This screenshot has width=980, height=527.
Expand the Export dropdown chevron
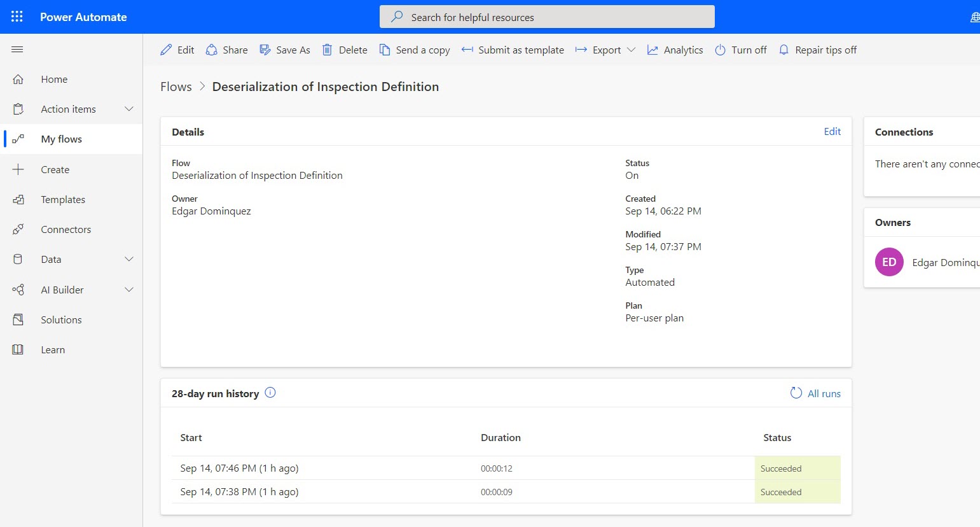click(x=631, y=50)
